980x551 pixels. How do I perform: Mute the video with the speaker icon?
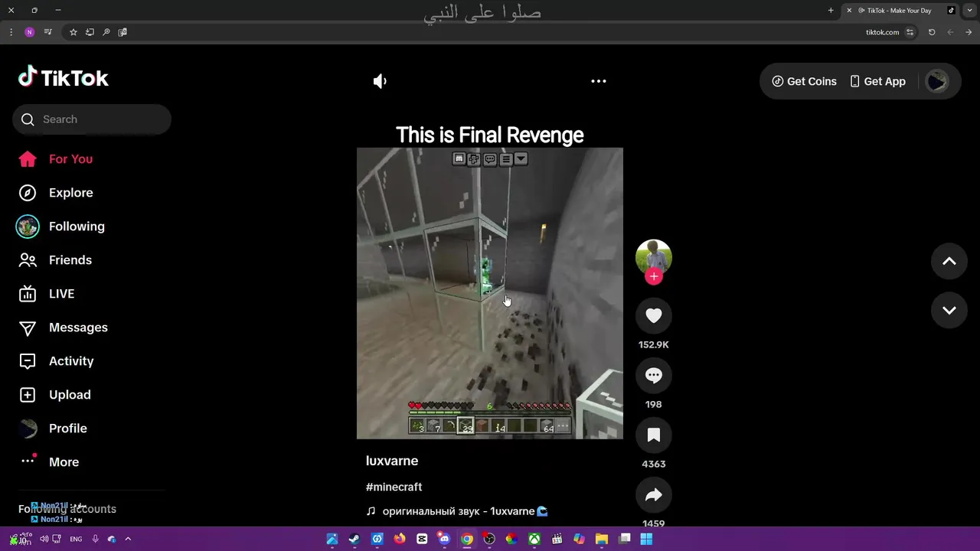coord(381,81)
